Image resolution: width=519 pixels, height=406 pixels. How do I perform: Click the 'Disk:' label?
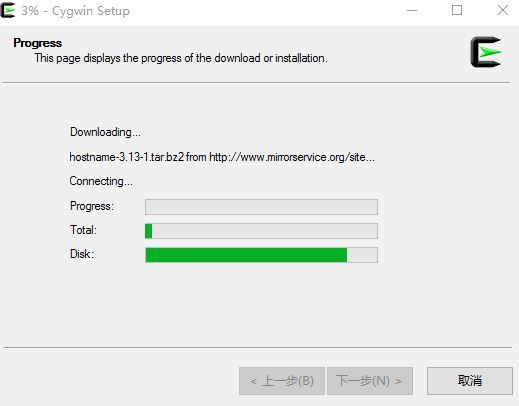pos(82,254)
